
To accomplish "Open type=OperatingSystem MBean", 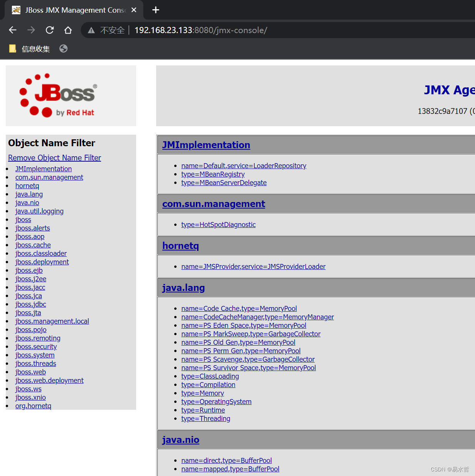I will [x=217, y=402].
